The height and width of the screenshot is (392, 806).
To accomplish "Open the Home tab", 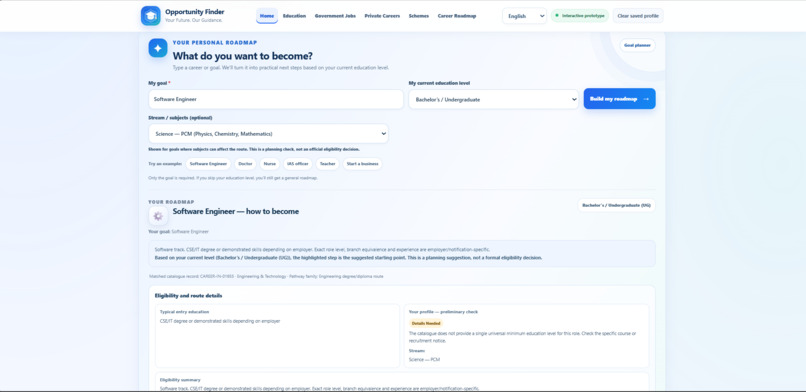I will 267,16.
